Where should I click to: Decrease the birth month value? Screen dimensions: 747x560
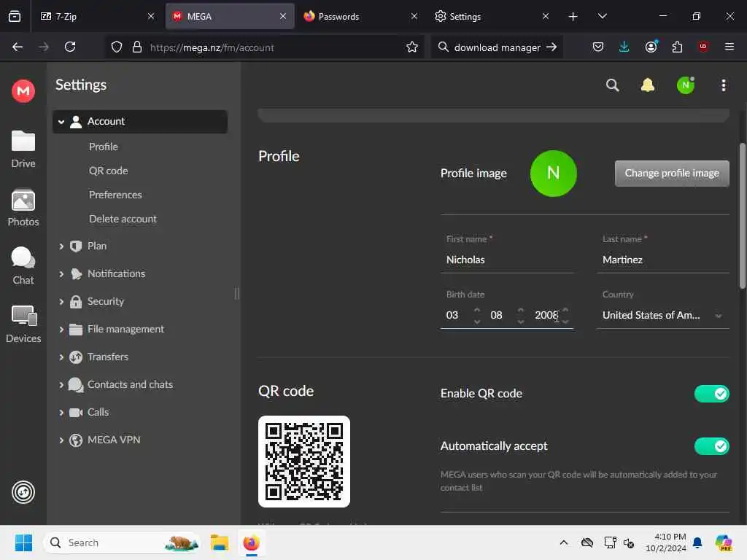pos(521,322)
